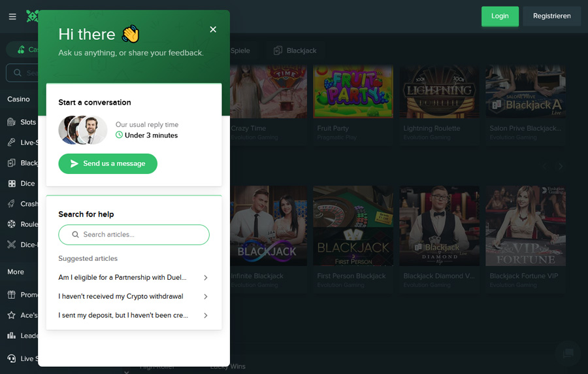
Task: Click the Roulette wheel sidebar icon
Action: point(12,224)
